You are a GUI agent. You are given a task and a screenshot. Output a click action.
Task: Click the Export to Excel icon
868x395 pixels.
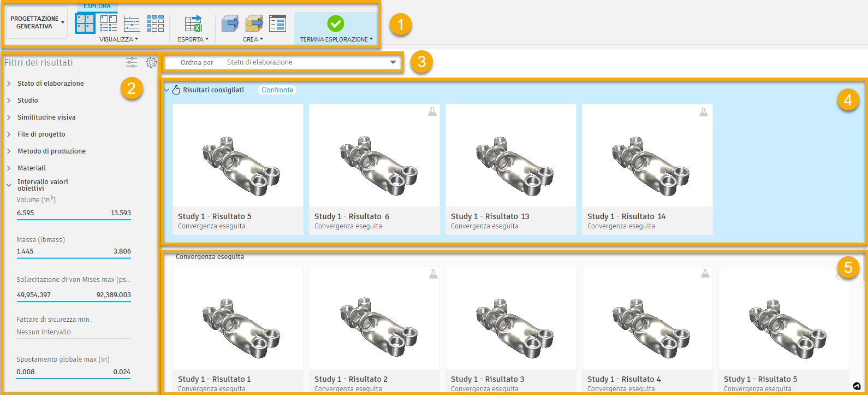(193, 23)
